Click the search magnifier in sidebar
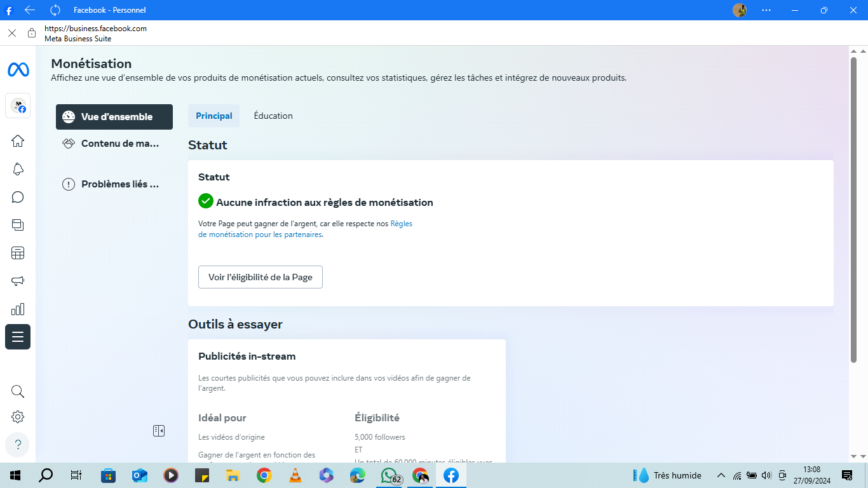Image resolution: width=868 pixels, height=488 pixels. (x=18, y=391)
